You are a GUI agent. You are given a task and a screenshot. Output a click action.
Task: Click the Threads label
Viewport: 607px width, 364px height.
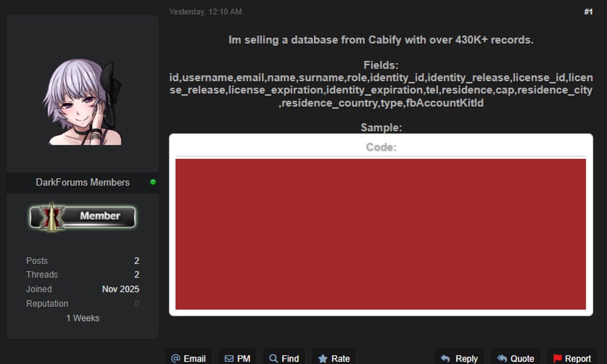42,274
